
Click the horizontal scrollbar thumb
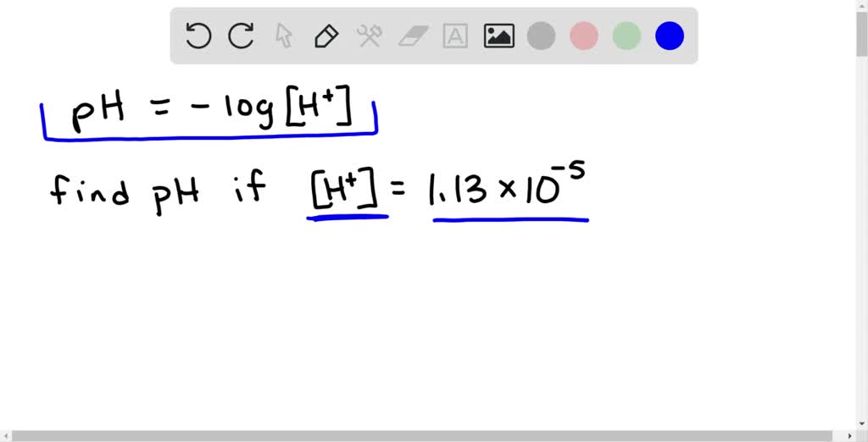(x=422, y=436)
